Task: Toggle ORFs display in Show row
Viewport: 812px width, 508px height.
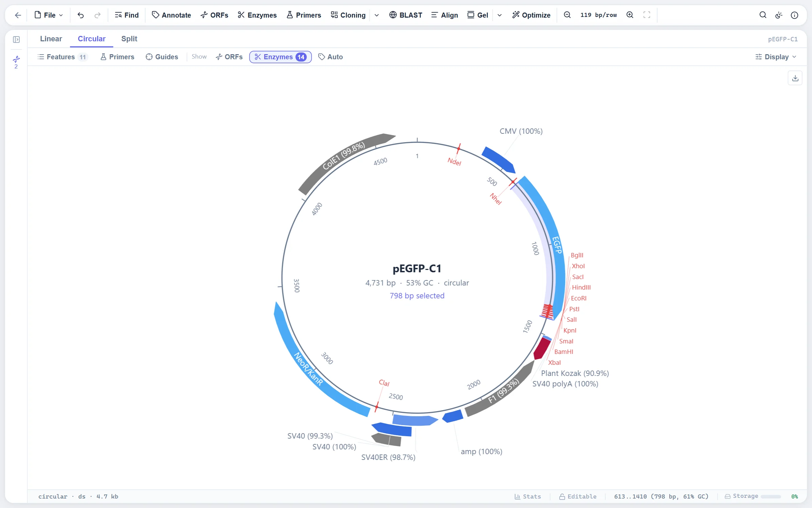Action: pos(229,57)
